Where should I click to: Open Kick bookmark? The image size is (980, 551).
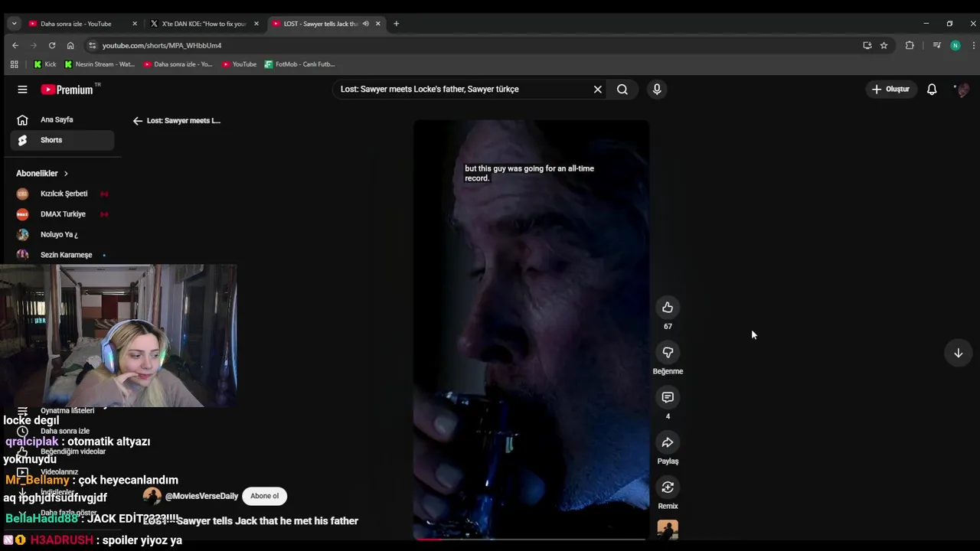pyautogui.click(x=44, y=64)
